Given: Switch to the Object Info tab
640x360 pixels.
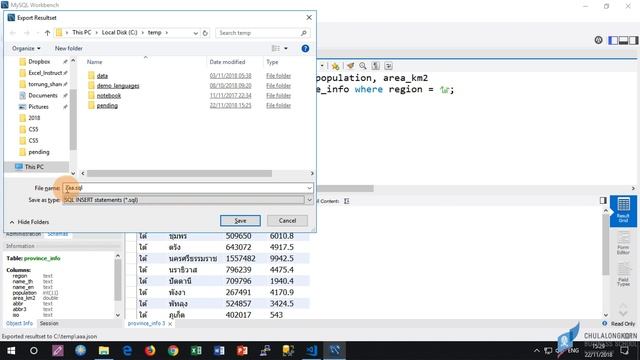Looking at the screenshot, I should click(19, 323).
